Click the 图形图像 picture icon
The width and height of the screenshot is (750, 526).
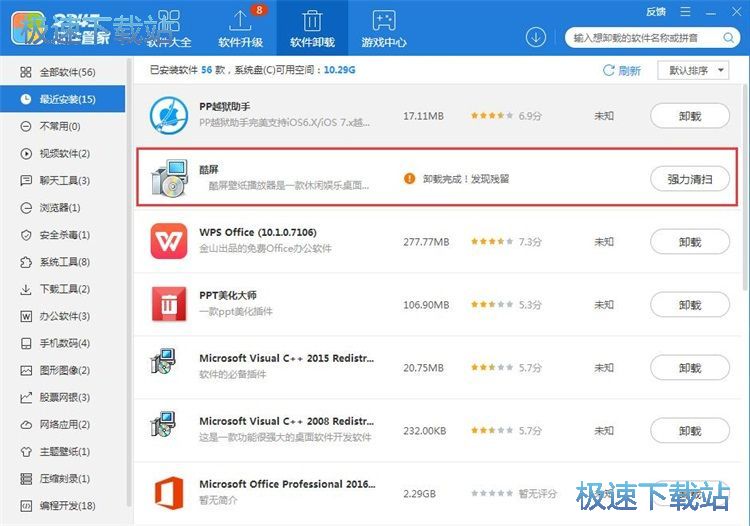(x=26, y=370)
